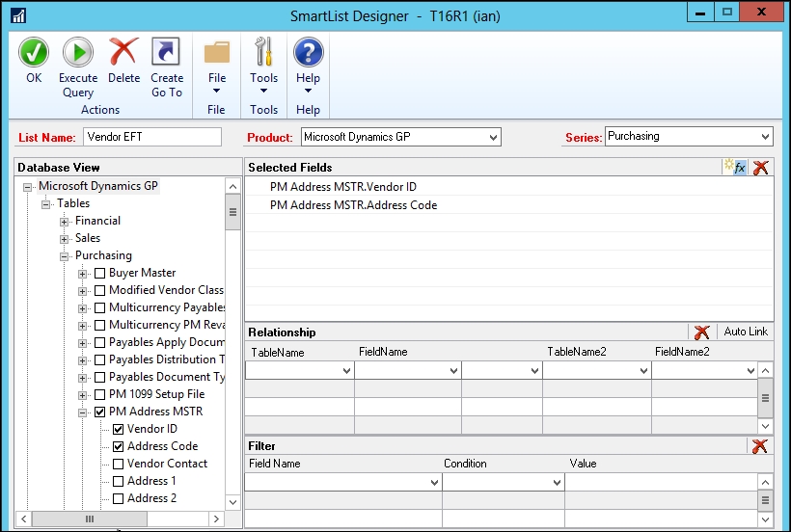Add calculated field with fx icon
The height and width of the screenshot is (532, 791).
735,167
